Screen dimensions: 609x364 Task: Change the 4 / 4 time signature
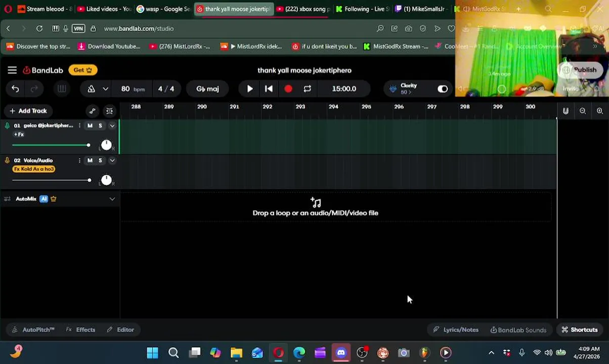click(x=166, y=89)
